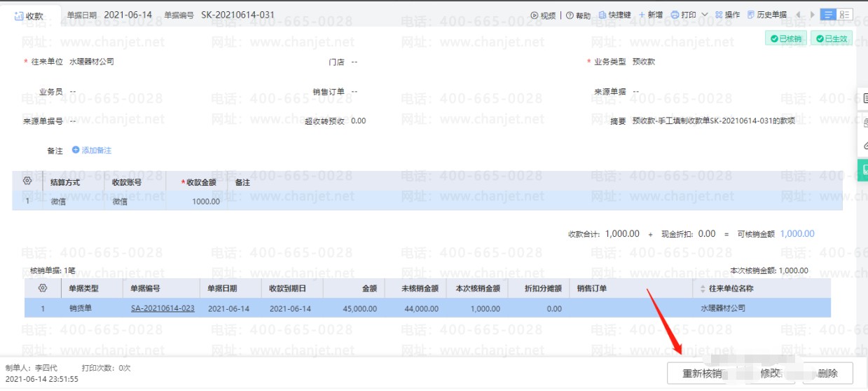Image resolution: width=868 pixels, height=391 pixels.
Task: Click the 修改 edit button
Action: pyautogui.click(x=771, y=373)
